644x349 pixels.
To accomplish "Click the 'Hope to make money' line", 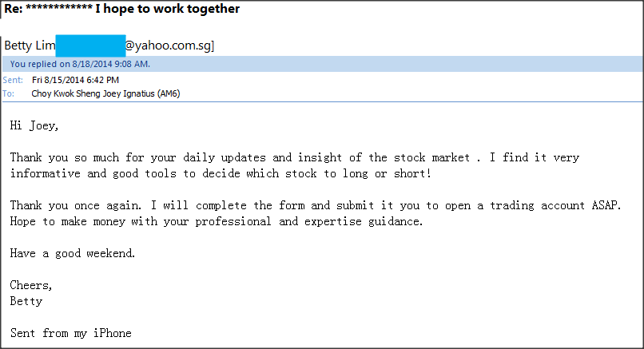I will (217, 221).
